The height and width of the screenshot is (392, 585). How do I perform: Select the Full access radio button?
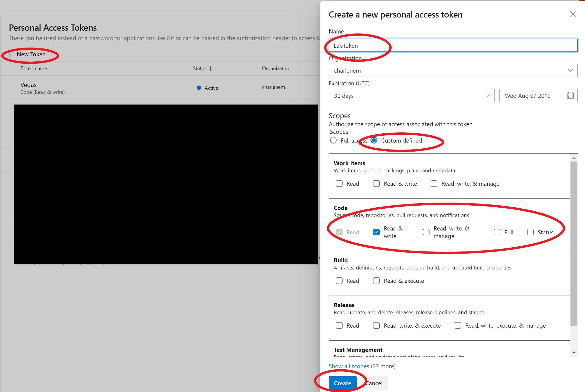333,140
